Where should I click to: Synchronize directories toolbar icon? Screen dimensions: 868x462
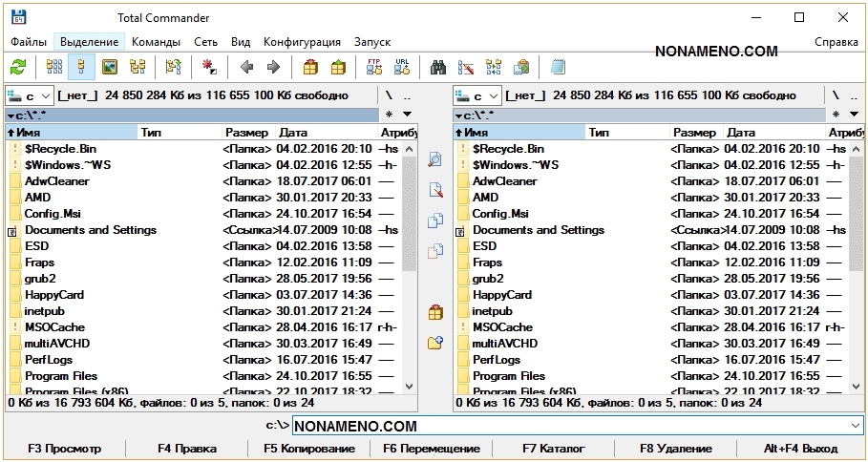tap(494, 68)
